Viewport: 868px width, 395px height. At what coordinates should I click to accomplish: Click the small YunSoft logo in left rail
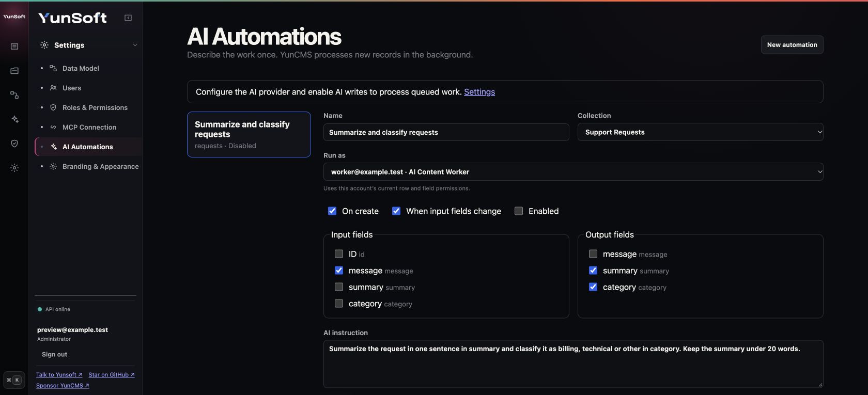pyautogui.click(x=14, y=17)
